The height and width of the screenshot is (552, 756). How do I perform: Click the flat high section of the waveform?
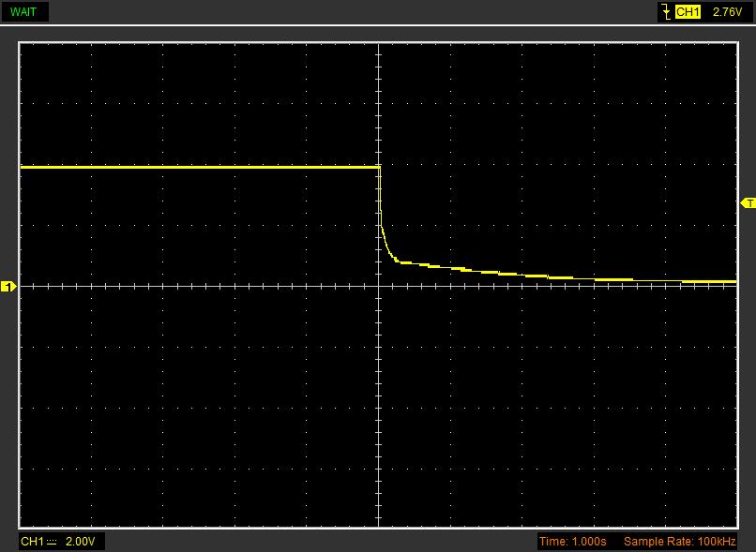(x=197, y=167)
